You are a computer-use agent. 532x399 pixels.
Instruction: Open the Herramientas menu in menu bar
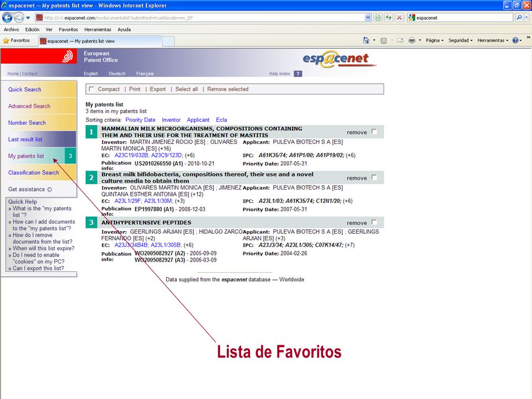pos(98,29)
